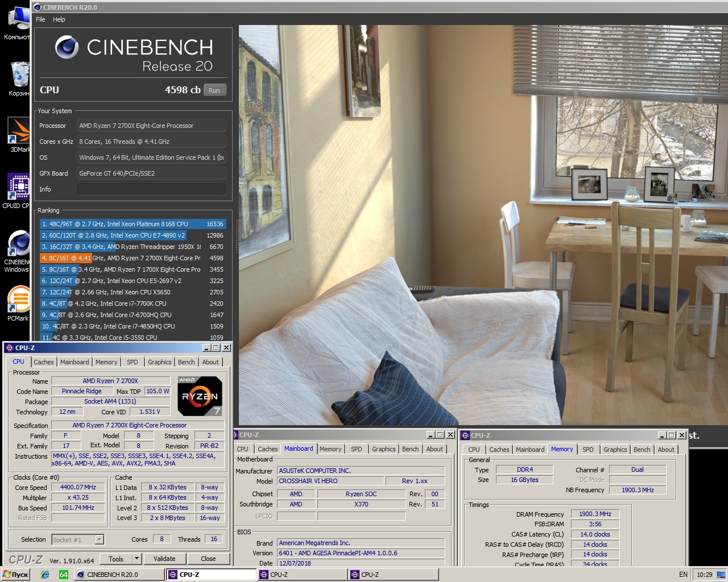728x582 pixels.
Task: Expand the Tools button dropdown arrow
Action: [x=136, y=559]
